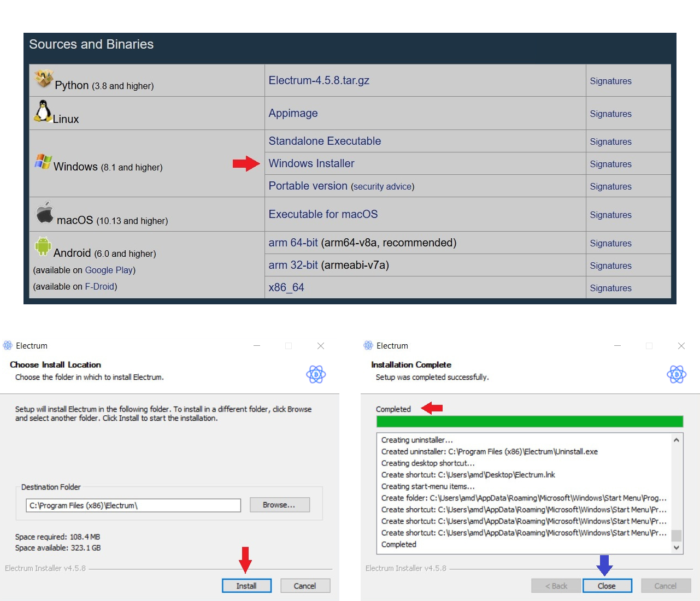Image resolution: width=700 pixels, height=601 pixels.
Task: Open the Electrum-4.5.8.tar.gz download link
Action: [319, 80]
